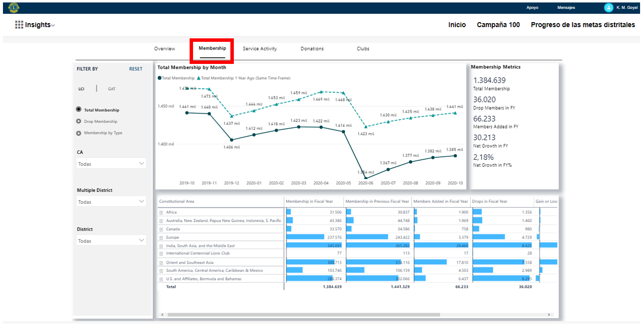The width and height of the screenshot is (644, 328).
Task: Click the Total Membership legend marker
Action: point(159,78)
